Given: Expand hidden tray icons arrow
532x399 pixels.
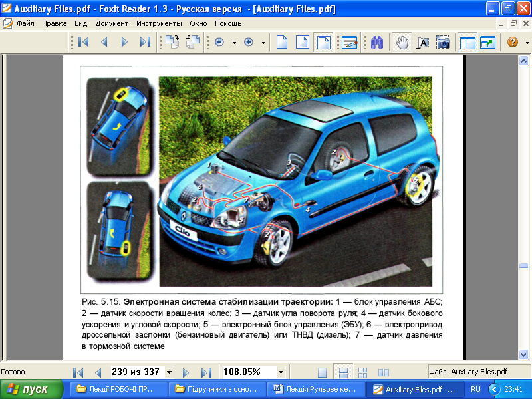Looking at the screenshot, I should point(494,389).
